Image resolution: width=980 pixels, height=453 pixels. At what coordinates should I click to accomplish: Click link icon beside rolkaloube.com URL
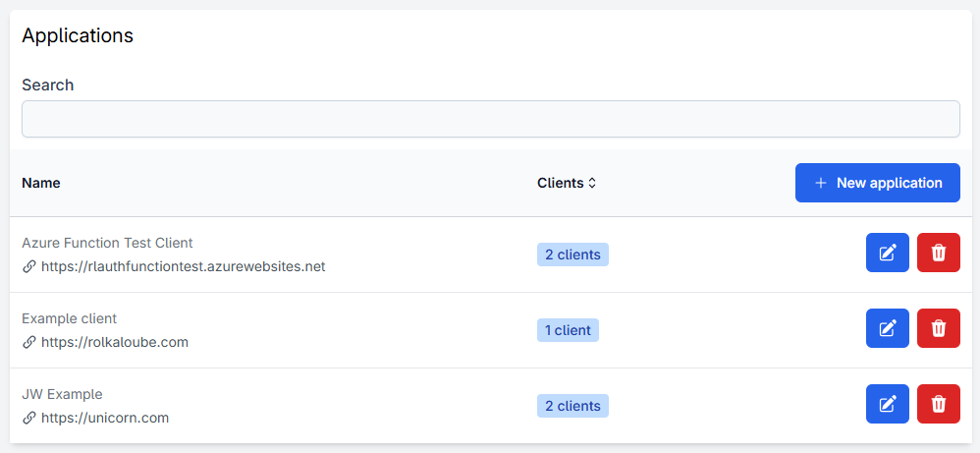29,342
